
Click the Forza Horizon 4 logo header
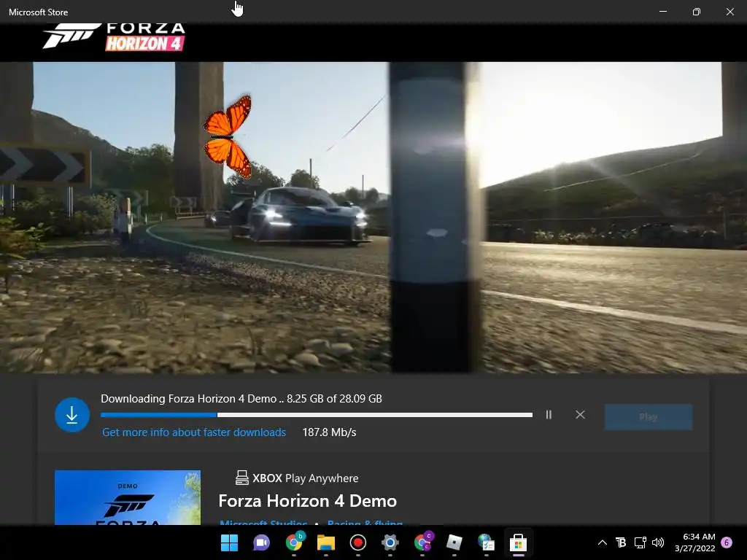(114, 37)
